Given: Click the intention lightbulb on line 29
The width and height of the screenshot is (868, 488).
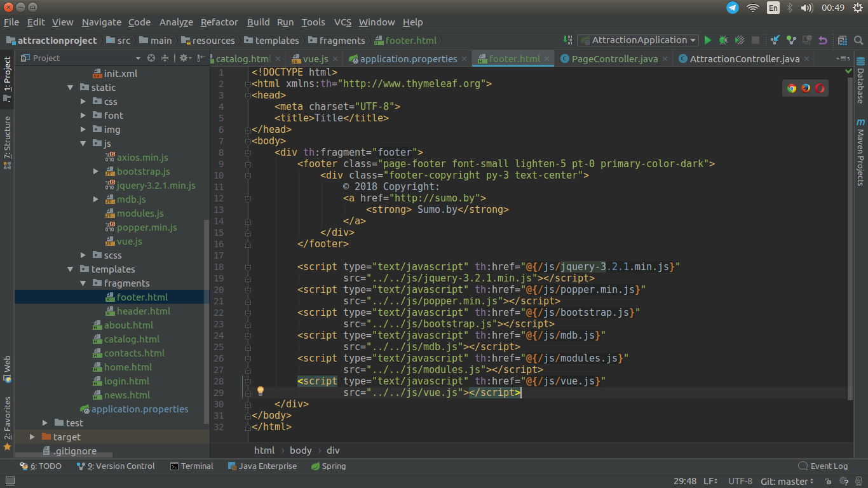Looking at the screenshot, I should coord(260,391).
